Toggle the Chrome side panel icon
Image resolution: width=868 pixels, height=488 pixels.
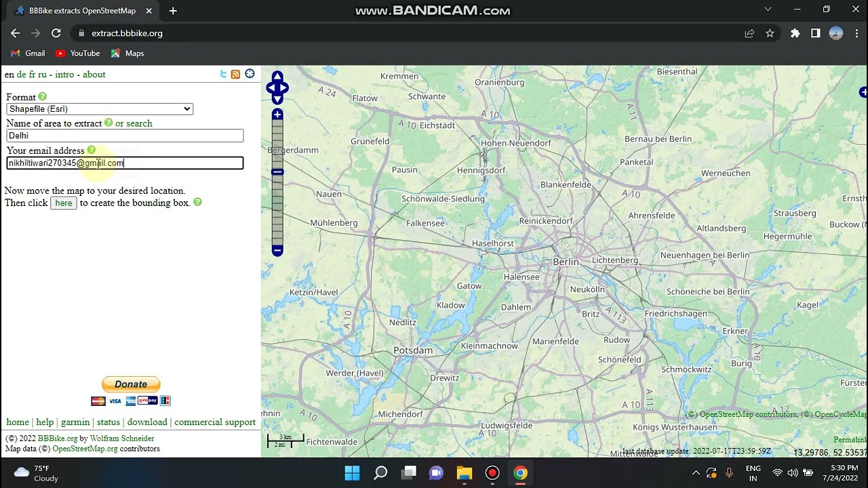(x=815, y=33)
